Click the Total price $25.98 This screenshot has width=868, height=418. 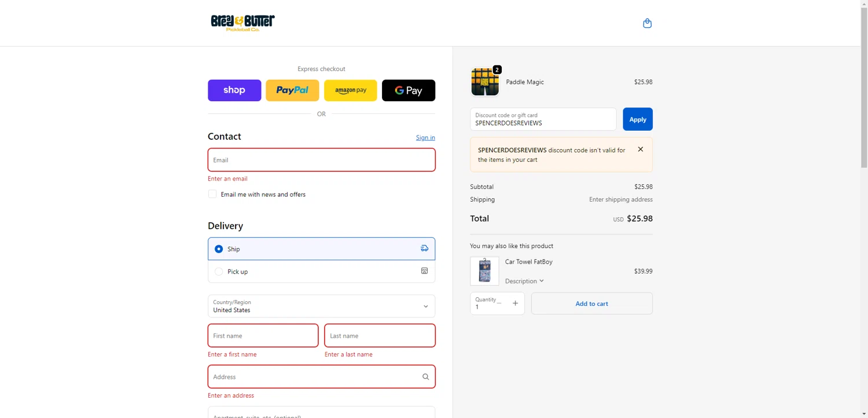pyautogui.click(x=639, y=219)
